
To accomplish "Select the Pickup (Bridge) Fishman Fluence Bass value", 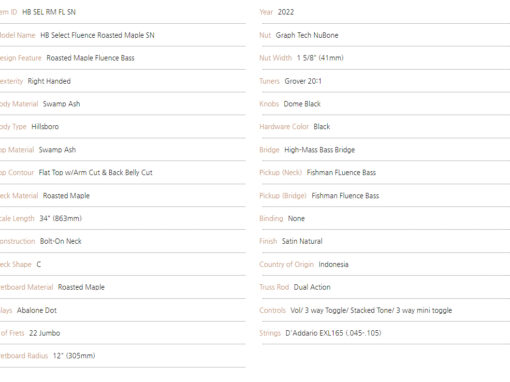I will (x=345, y=196).
